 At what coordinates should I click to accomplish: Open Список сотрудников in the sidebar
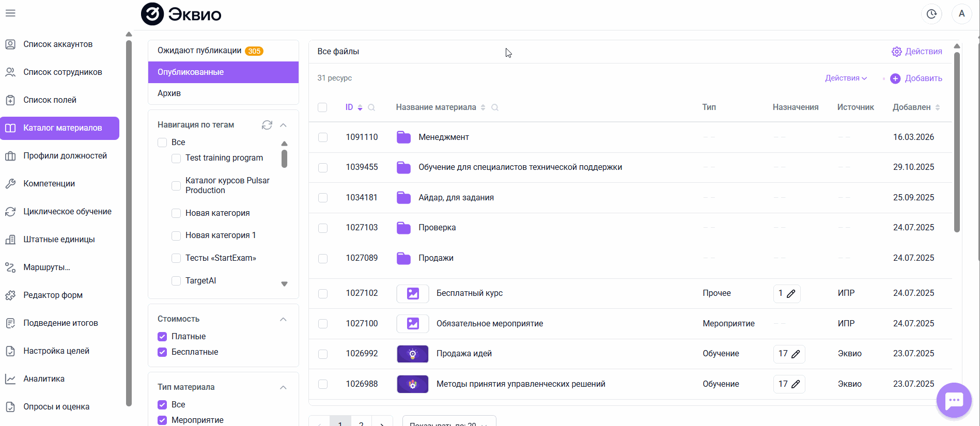click(63, 72)
